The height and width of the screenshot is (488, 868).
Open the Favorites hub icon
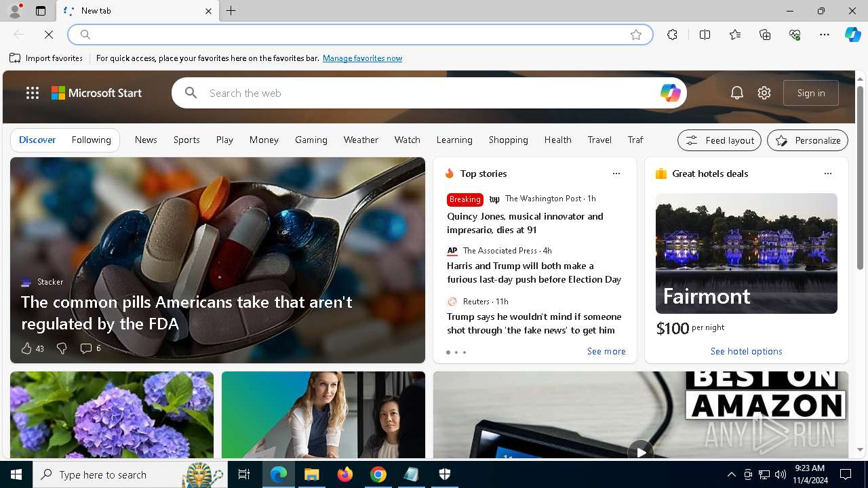point(735,35)
